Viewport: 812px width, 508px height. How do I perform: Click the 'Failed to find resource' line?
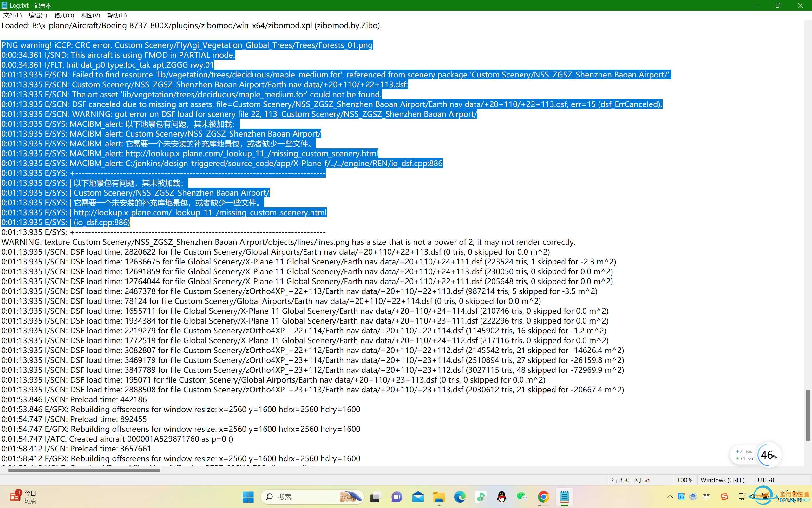(x=336, y=75)
